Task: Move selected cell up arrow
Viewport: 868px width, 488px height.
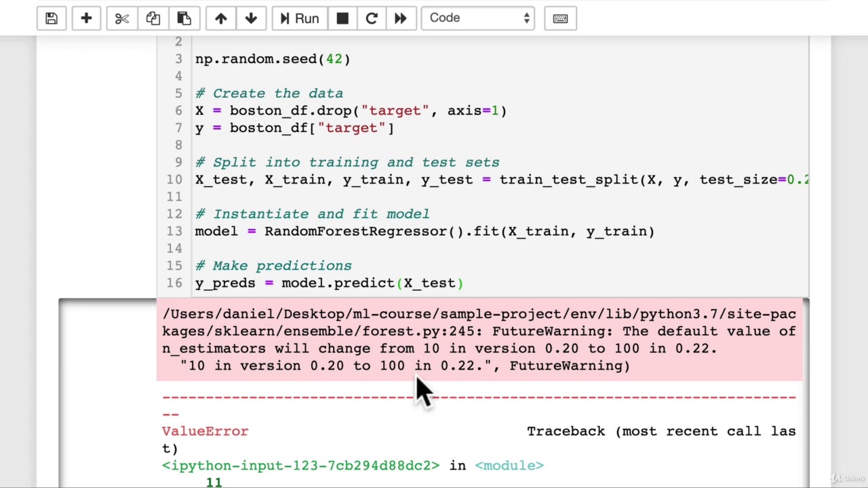Action: [x=221, y=18]
